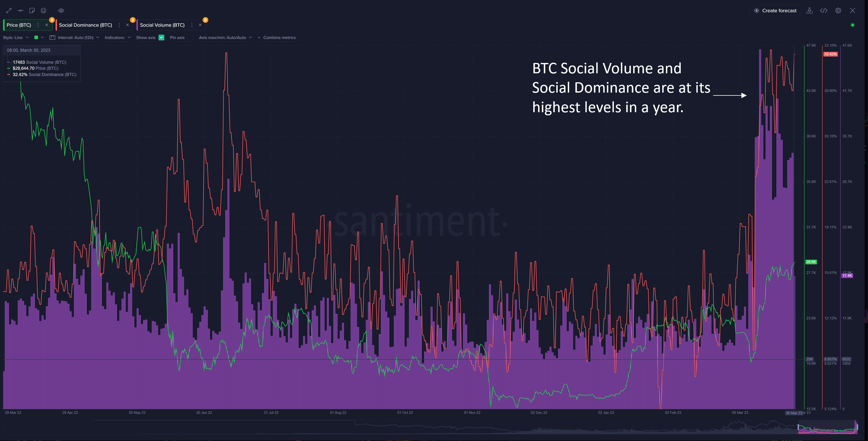Click the '05 Mar 23' x-axis label
This screenshot has width=868, height=441.
coord(740,413)
